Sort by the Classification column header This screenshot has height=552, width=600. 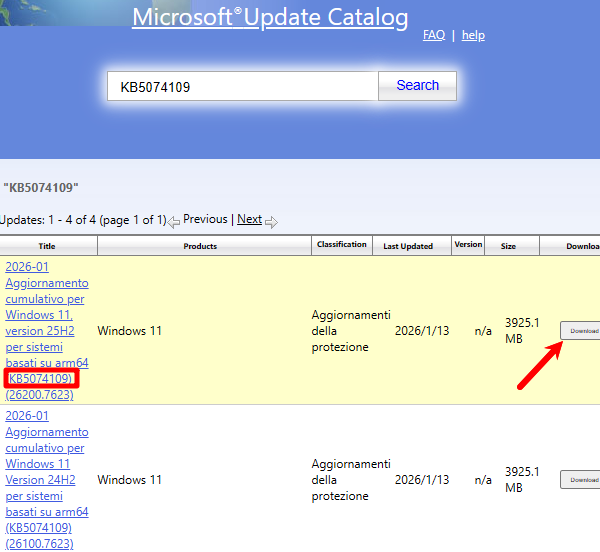(x=342, y=245)
